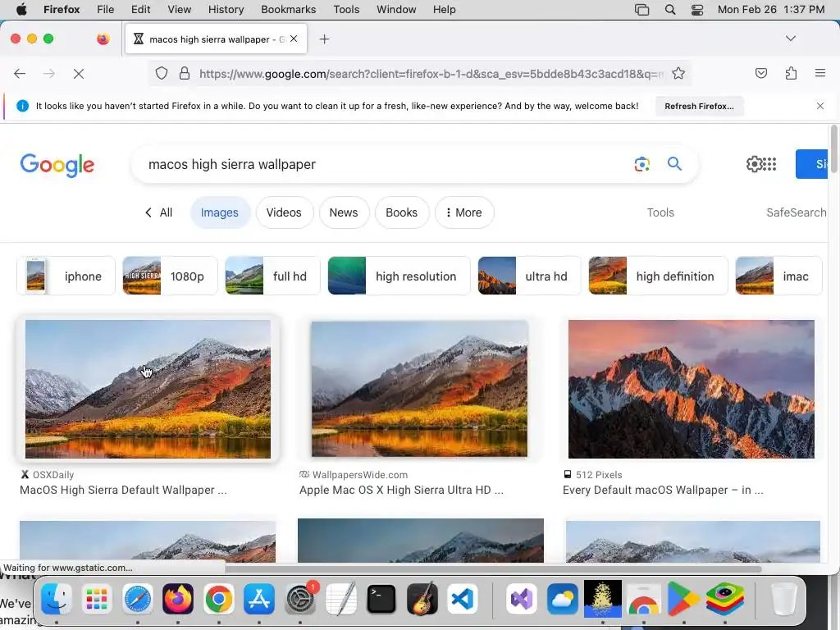Open the Trash in the Dock
Image resolution: width=840 pixels, height=630 pixels.
[783, 598]
